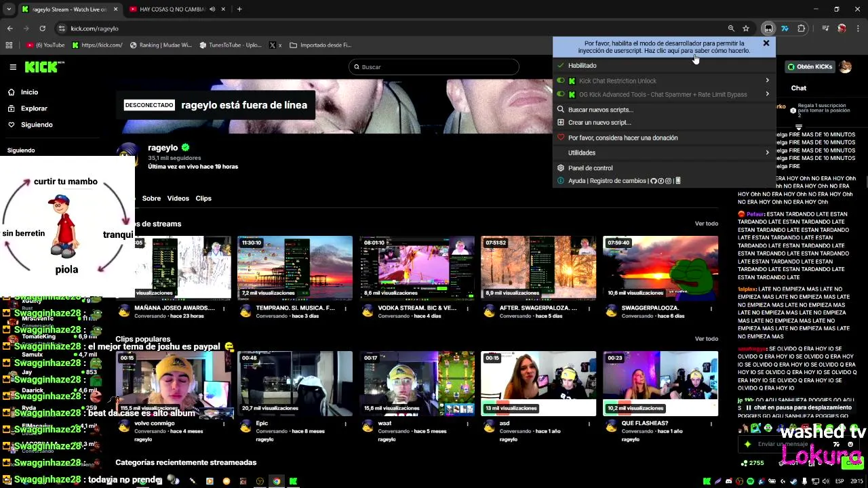
Task: Toggle OG Kick Advanced Tools script
Action: click(x=561, y=94)
